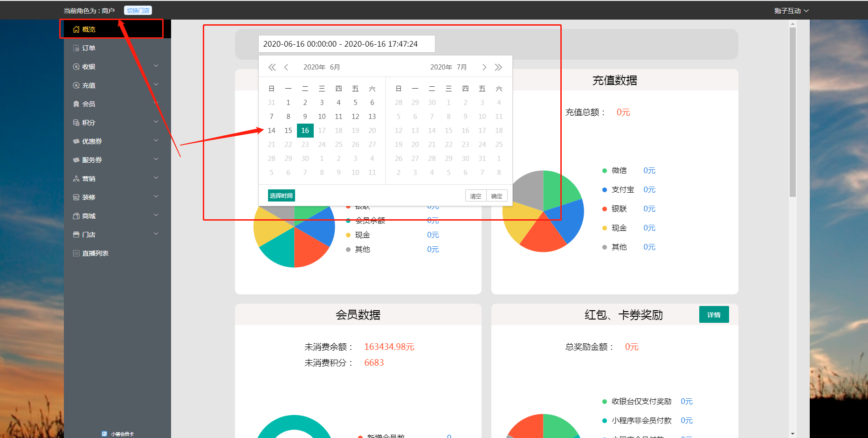This screenshot has width=868, height=438.
Task: Click the 切换门店 switch store button
Action: tap(138, 11)
